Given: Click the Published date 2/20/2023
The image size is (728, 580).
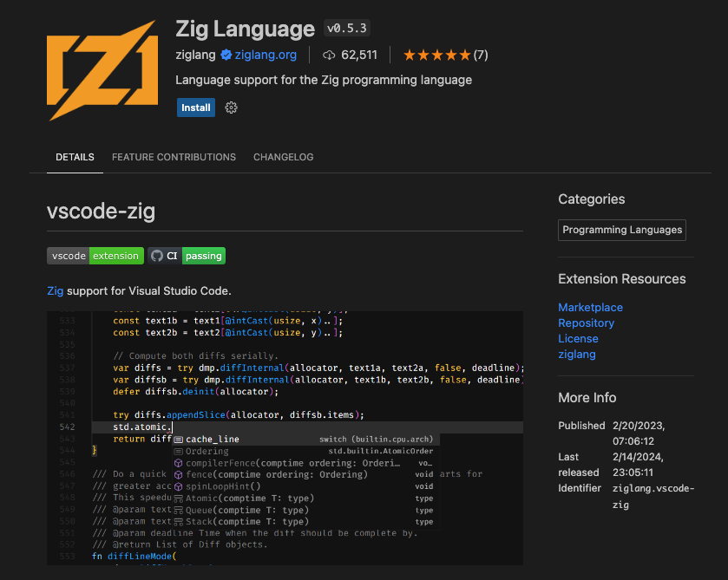Looking at the screenshot, I should pyautogui.click(x=639, y=433).
